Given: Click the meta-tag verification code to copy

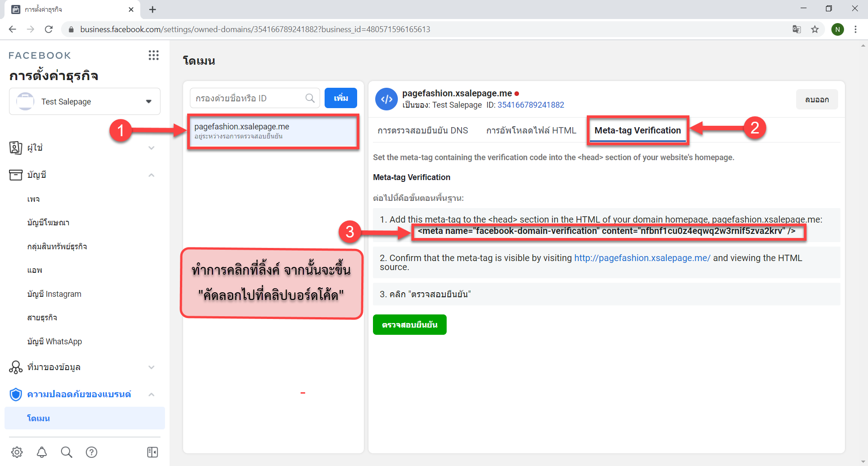Looking at the screenshot, I should (x=607, y=231).
